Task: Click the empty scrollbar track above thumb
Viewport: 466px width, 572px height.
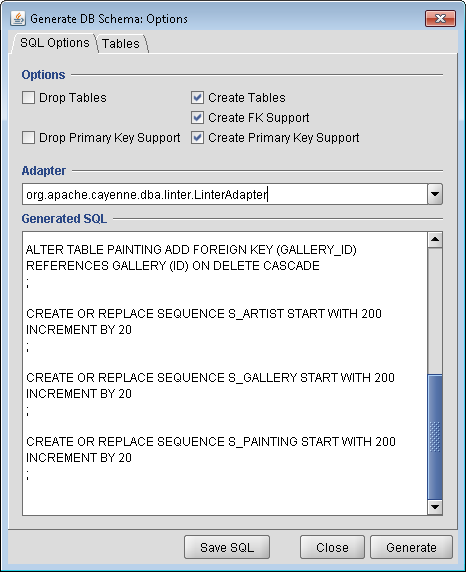Action: click(435, 311)
